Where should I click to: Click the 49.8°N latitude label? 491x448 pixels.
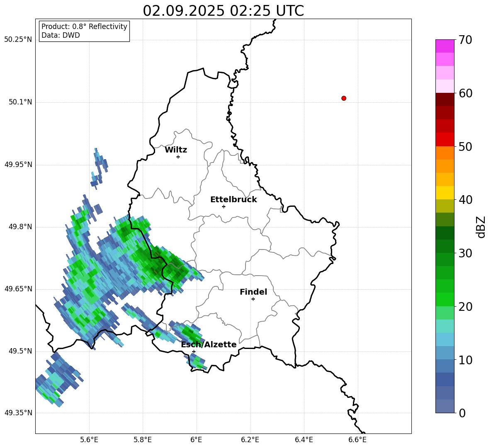[20, 227]
